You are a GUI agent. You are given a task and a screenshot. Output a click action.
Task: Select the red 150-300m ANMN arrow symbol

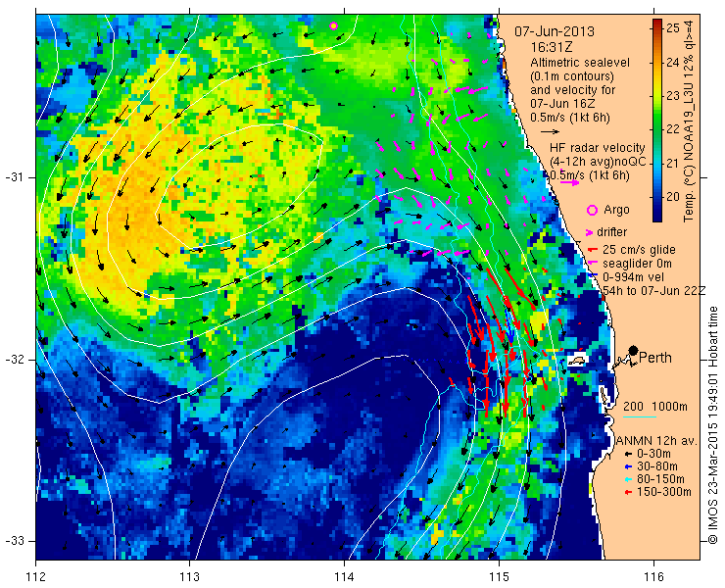[627, 492]
